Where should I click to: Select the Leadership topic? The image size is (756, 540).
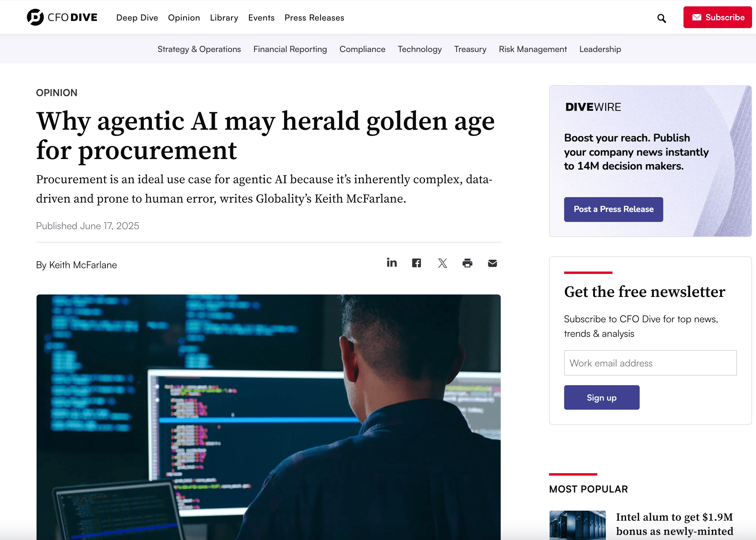point(600,49)
